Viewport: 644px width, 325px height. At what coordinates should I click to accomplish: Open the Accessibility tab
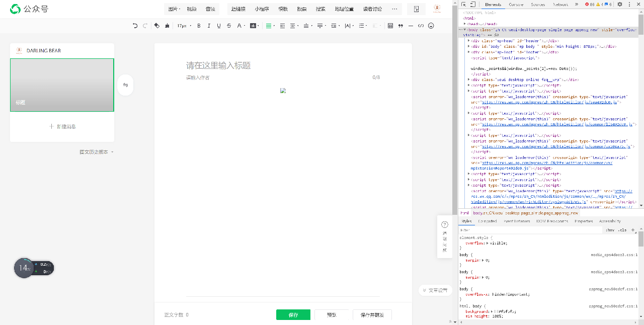tap(610, 221)
